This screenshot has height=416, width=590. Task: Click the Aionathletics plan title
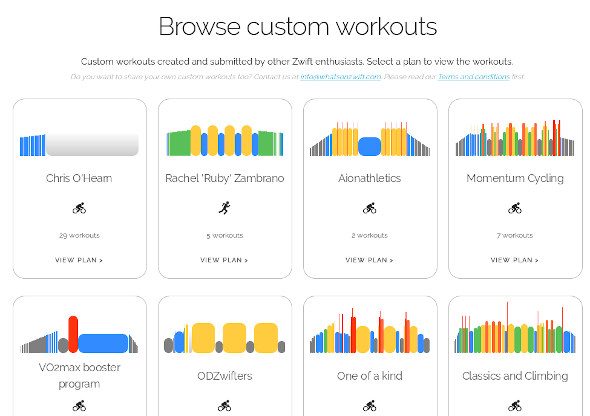[370, 178]
